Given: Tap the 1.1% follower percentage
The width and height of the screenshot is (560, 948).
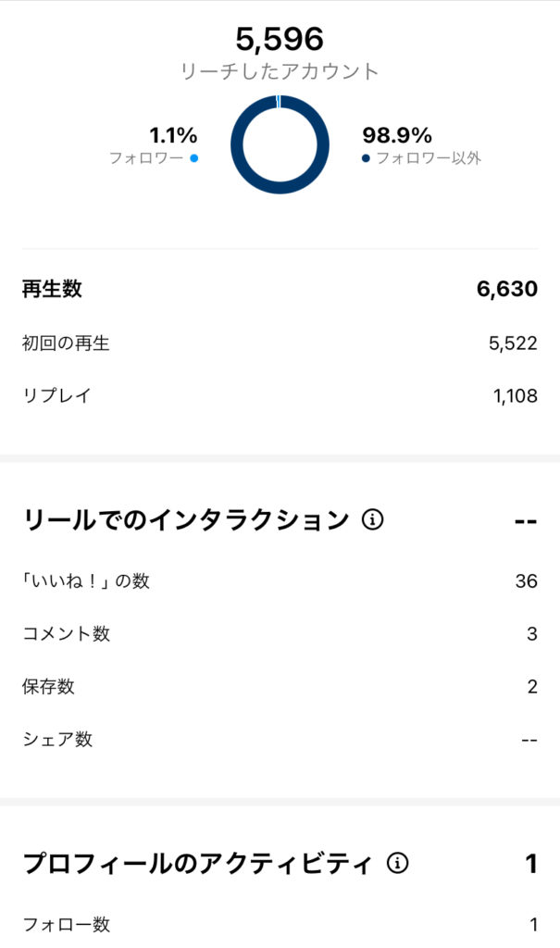Looking at the screenshot, I should pos(173,135).
